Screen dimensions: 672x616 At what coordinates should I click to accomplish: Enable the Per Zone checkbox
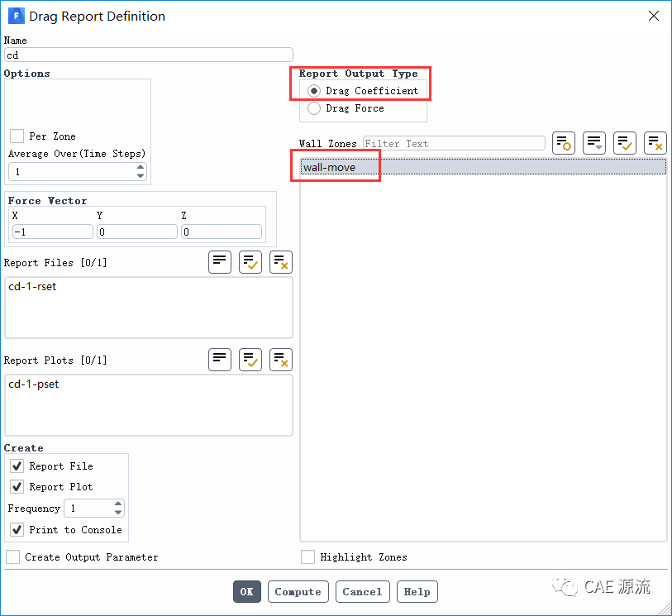tap(17, 136)
